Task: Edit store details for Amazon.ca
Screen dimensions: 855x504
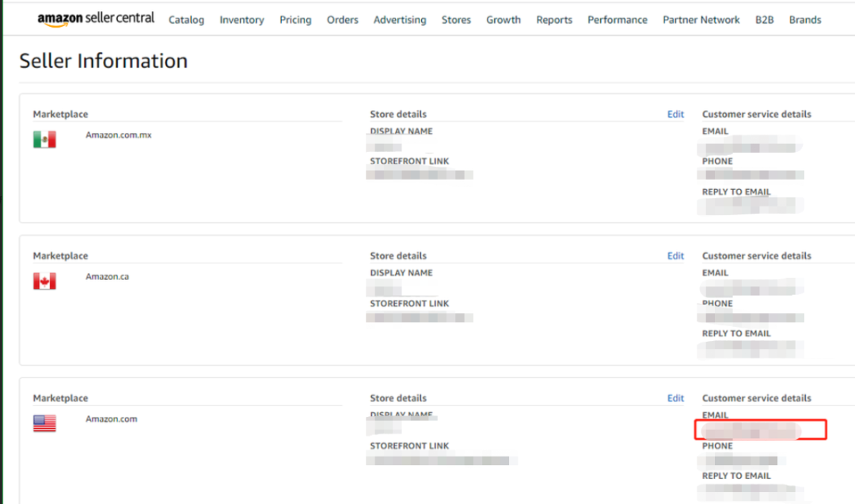Action: (x=675, y=256)
